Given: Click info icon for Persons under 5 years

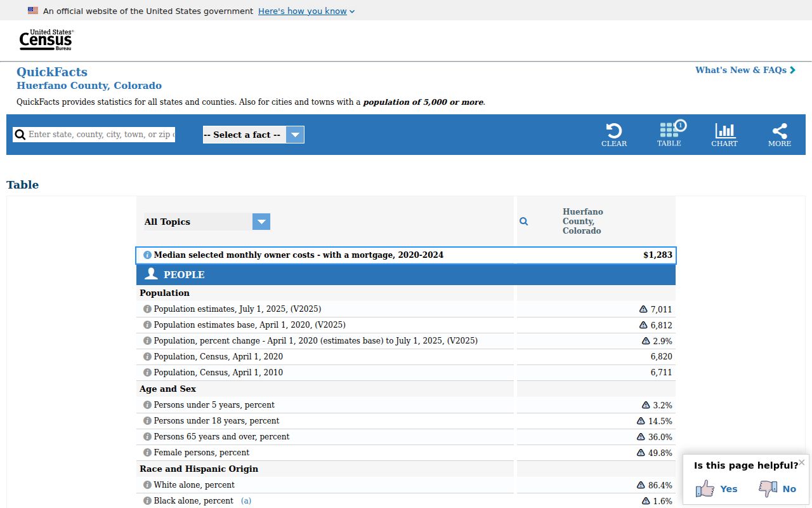Looking at the screenshot, I should click(148, 404).
